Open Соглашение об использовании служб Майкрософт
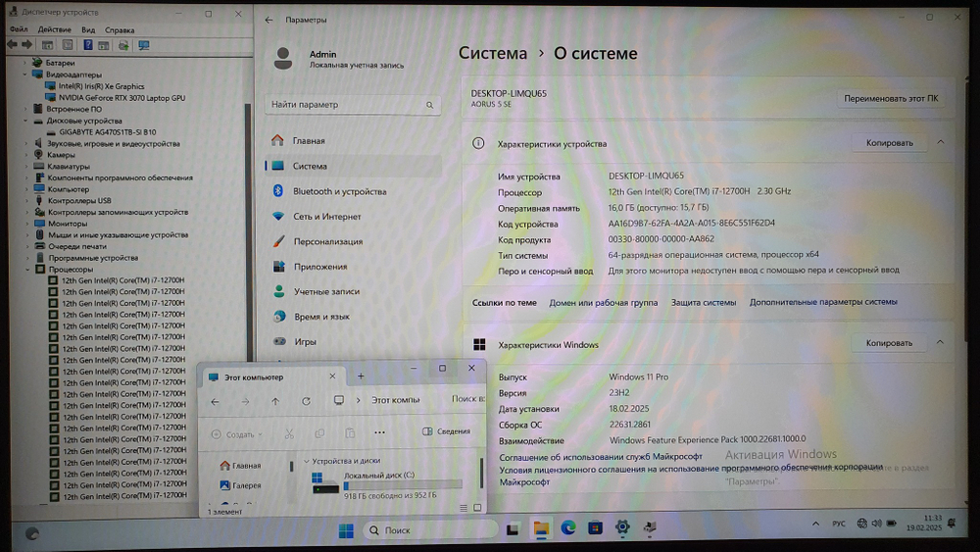This screenshot has width=980, height=552. pos(600,457)
